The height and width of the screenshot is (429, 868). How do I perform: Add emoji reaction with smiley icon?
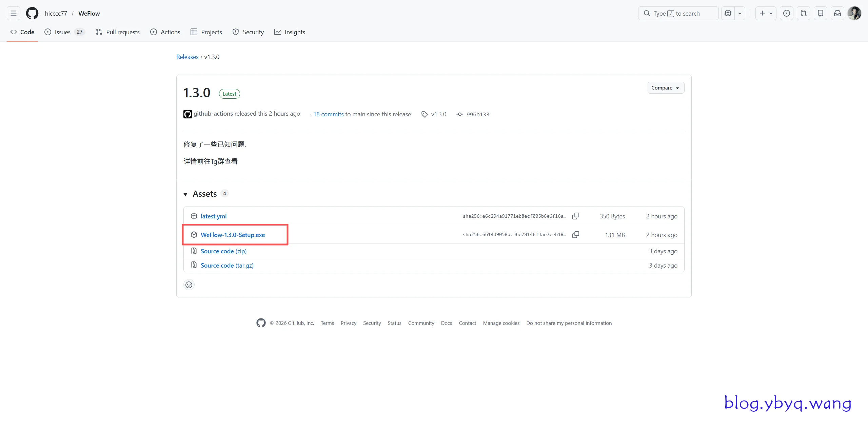coord(189,285)
